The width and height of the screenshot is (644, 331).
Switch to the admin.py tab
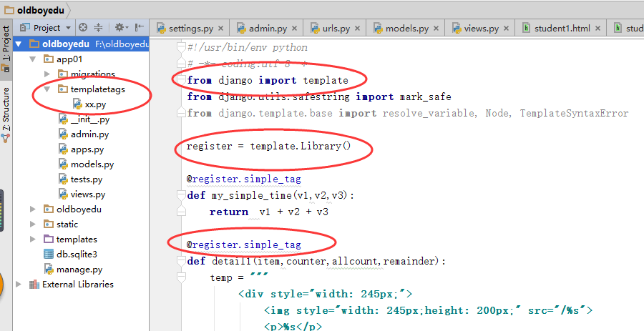coord(268,29)
